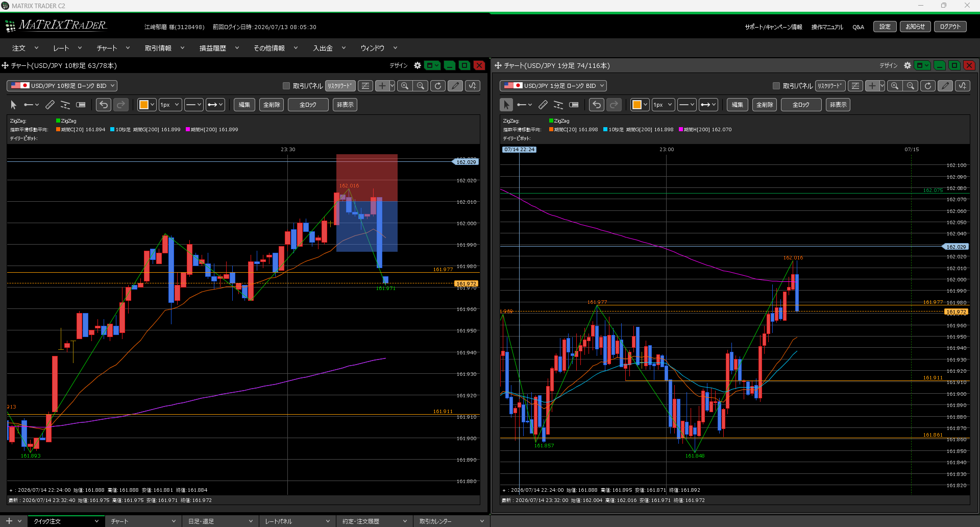Click the 設定 button in the header
Image resolution: width=980 pixels, height=527 pixels.
pos(885,27)
